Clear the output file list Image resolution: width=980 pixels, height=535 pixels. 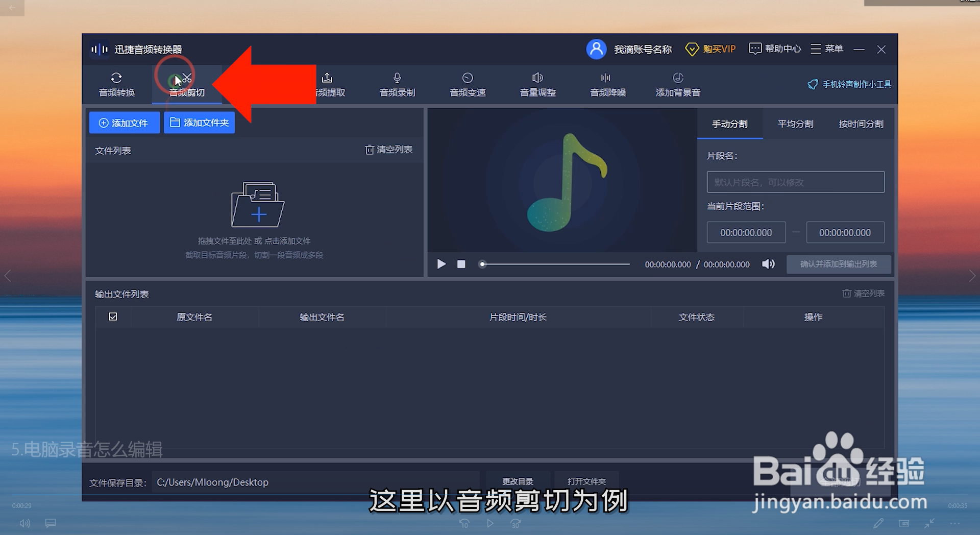coord(863,294)
